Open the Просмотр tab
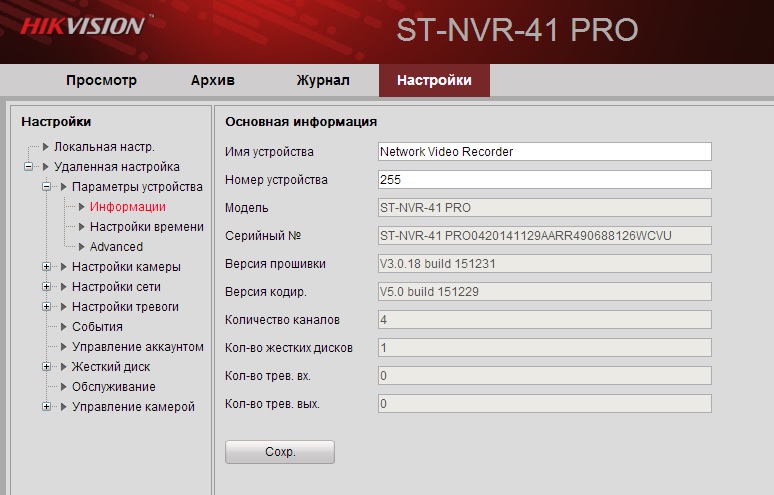This screenshot has height=495, width=774. click(x=101, y=80)
